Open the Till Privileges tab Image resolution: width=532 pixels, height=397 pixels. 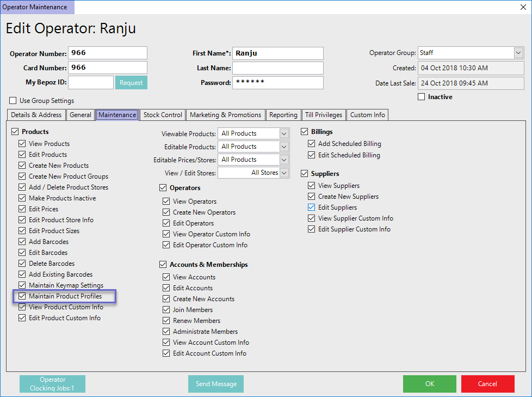click(323, 115)
